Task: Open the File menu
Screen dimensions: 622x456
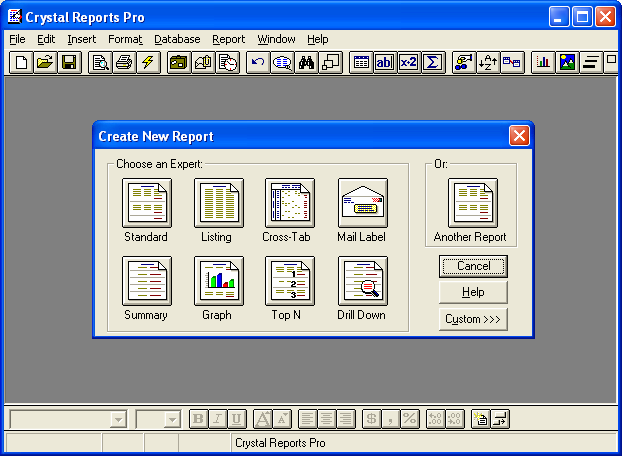Action: pos(17,39)
